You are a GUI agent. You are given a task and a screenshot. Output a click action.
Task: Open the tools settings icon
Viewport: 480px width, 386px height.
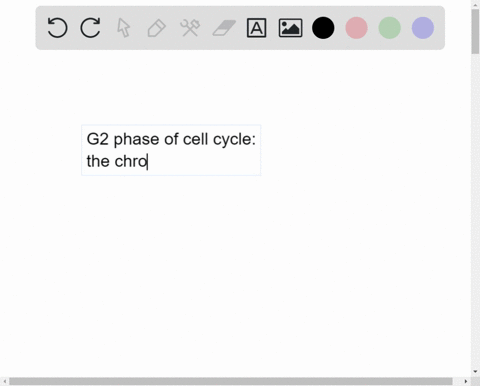coord(190,28)
